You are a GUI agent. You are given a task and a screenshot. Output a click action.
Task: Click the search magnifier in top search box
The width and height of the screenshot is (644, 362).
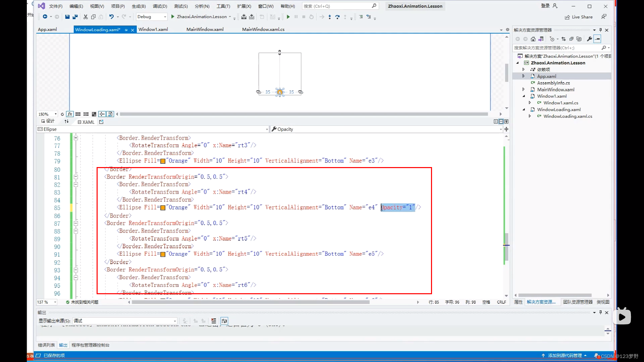(374, 6)
